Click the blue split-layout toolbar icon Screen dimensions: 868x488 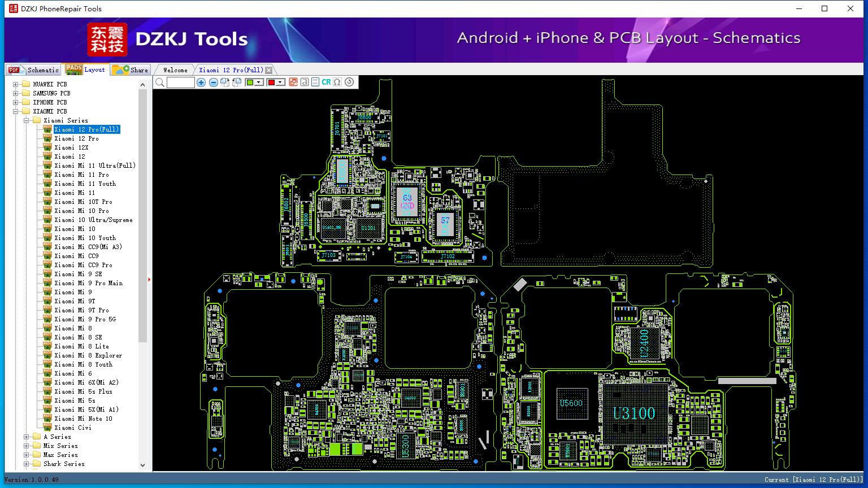pyautogui.click(x=315, y=82)
